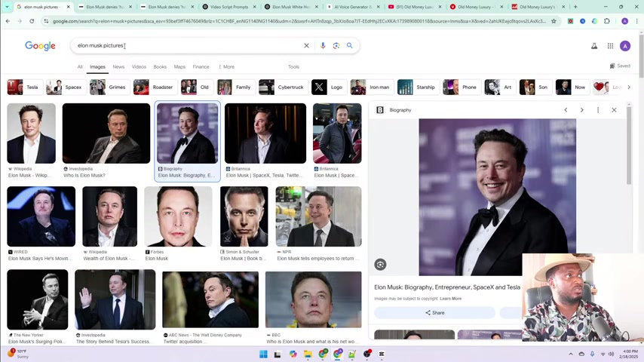Open Windows Start menu
644x362 pixels.
[263, 354]
